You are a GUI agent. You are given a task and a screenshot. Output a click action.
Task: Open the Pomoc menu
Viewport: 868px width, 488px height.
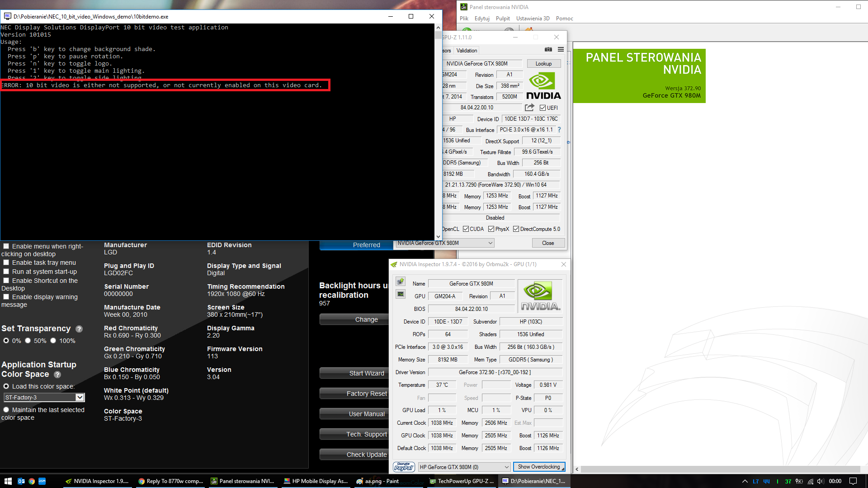click(565, 19)
